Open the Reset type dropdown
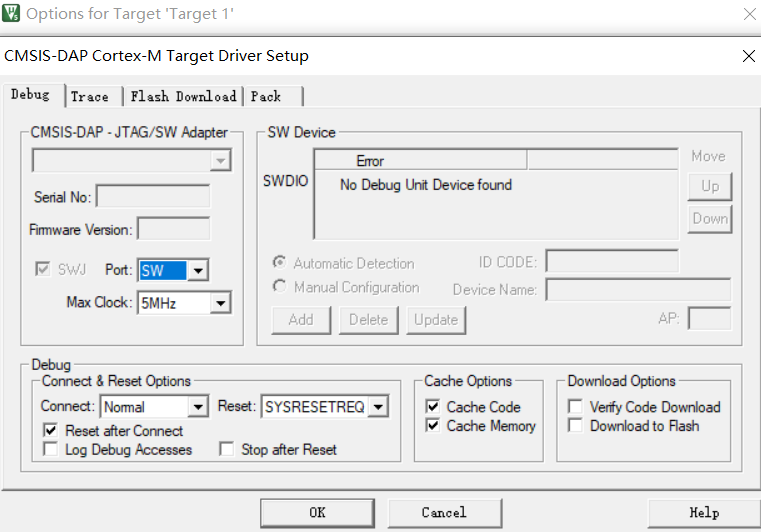 (378, 407)
